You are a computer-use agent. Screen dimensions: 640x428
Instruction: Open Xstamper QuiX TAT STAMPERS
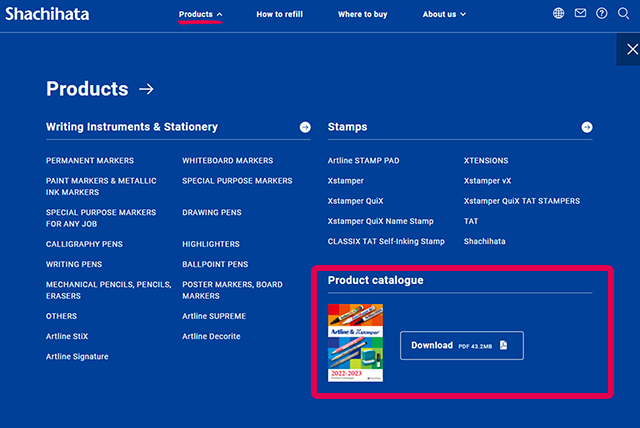pyautogui.click(x=522, y=201)
